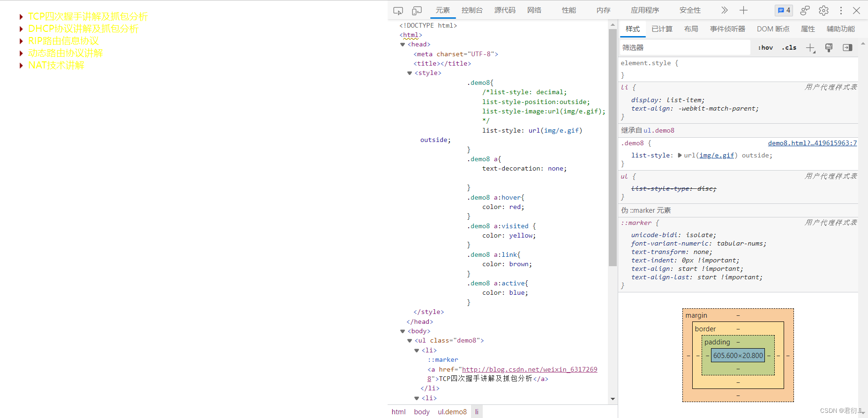Viewport: 868px width, 418px height.
Task: Open TCP四次握手讲解及抓包分析 page link
Action: (x=88, y=16)
